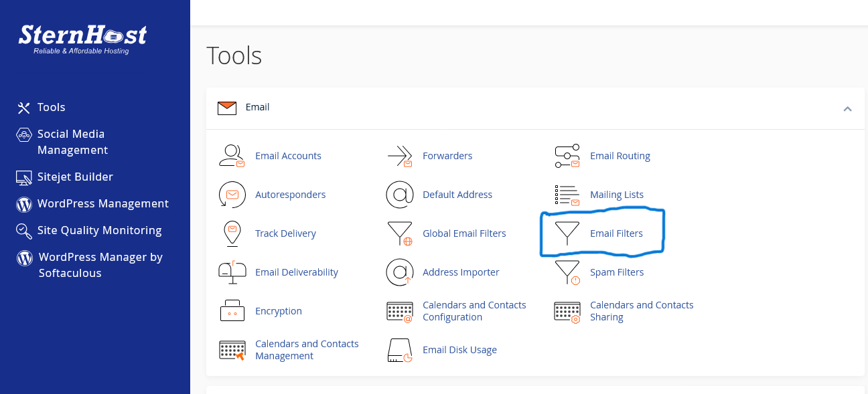Image resolution: width=868 pixels, height=394 pixels.
Task: Collapse the Email section chevron
Action: point(847,108)
